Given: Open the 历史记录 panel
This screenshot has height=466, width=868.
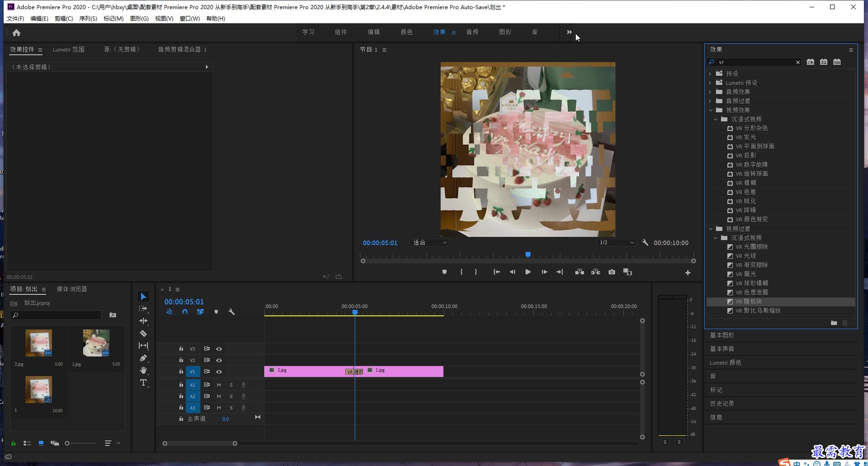Looking at the screenshot, I should pos(722,403).
